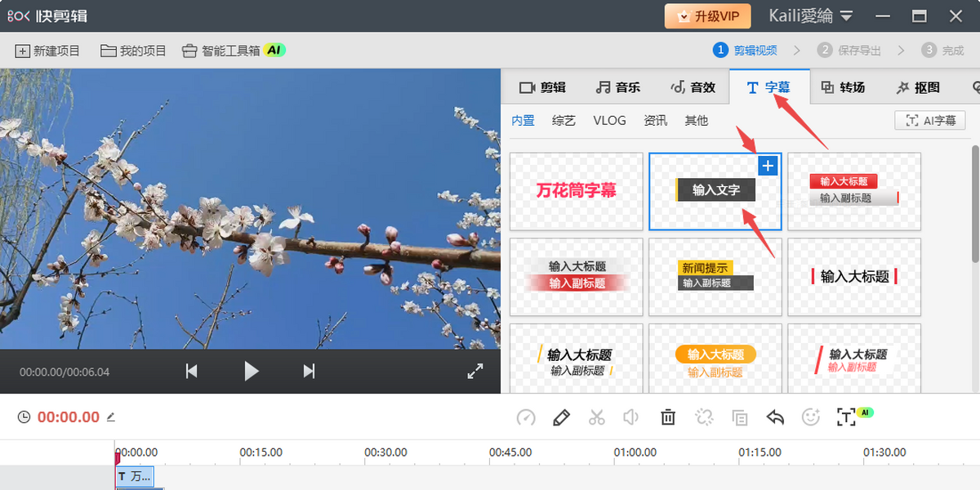Click step 3 完成
980x490 pixels.
[x=943, y=51]
